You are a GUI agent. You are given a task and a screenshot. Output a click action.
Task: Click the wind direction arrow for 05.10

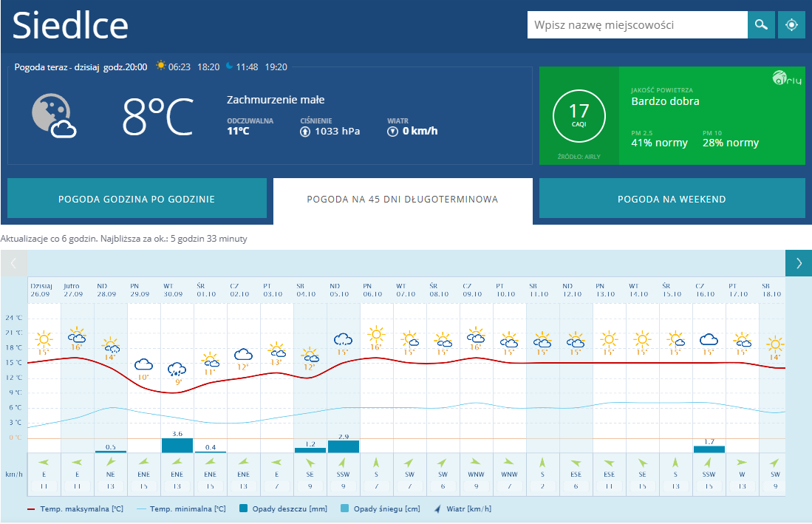coord(343,464)
